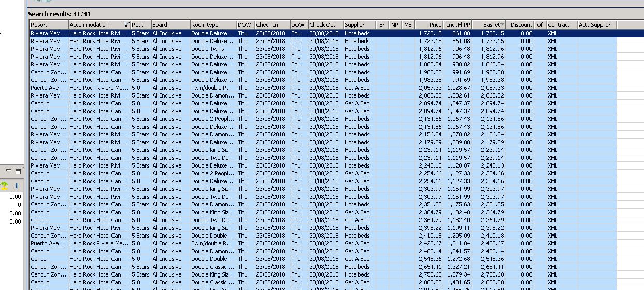Click Price cell showing 2,398.22
The width and height of the screenshot is (644, 290).
(x=430, y=228)
